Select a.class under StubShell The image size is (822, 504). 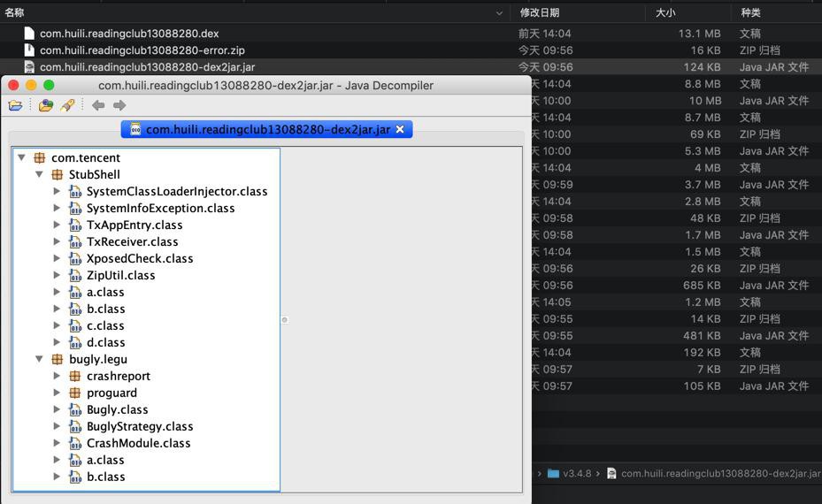coord(105,293)
